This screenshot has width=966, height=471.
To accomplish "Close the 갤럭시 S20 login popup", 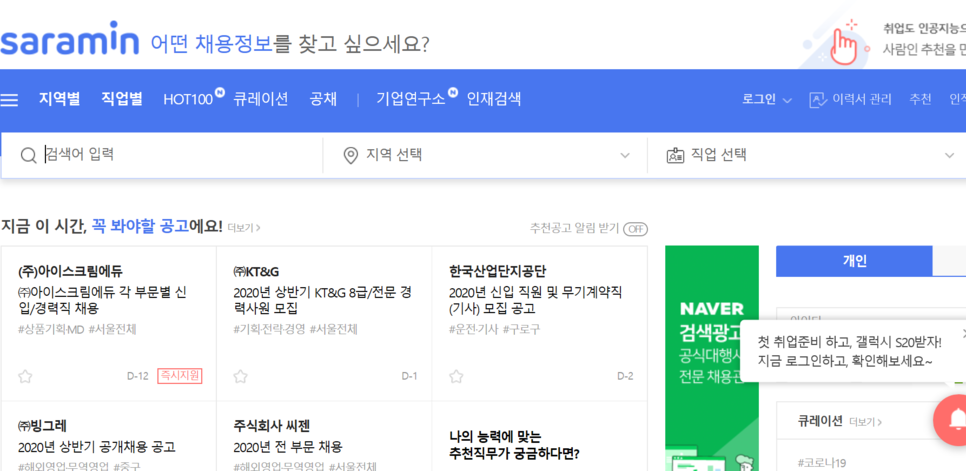I will point(963,334).
